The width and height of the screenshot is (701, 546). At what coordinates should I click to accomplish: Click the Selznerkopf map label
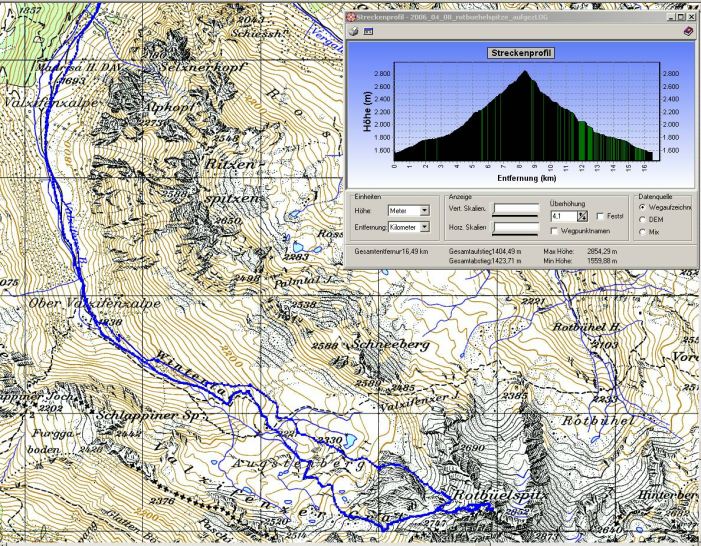(203, 67)
